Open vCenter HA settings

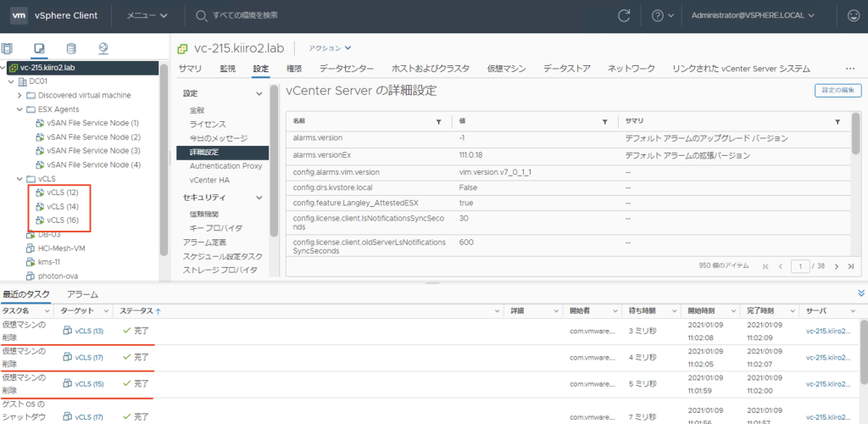(x=211, y=180)
